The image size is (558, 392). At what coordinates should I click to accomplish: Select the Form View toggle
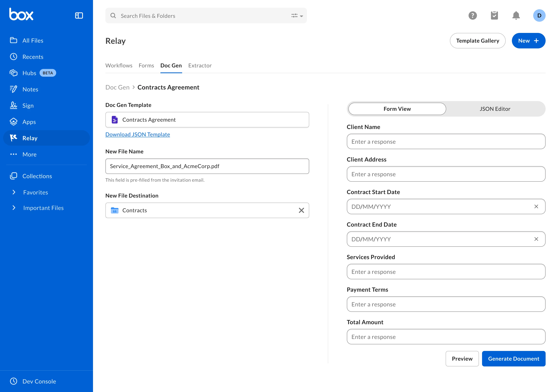pyautogui.click(x=397, y=109)
